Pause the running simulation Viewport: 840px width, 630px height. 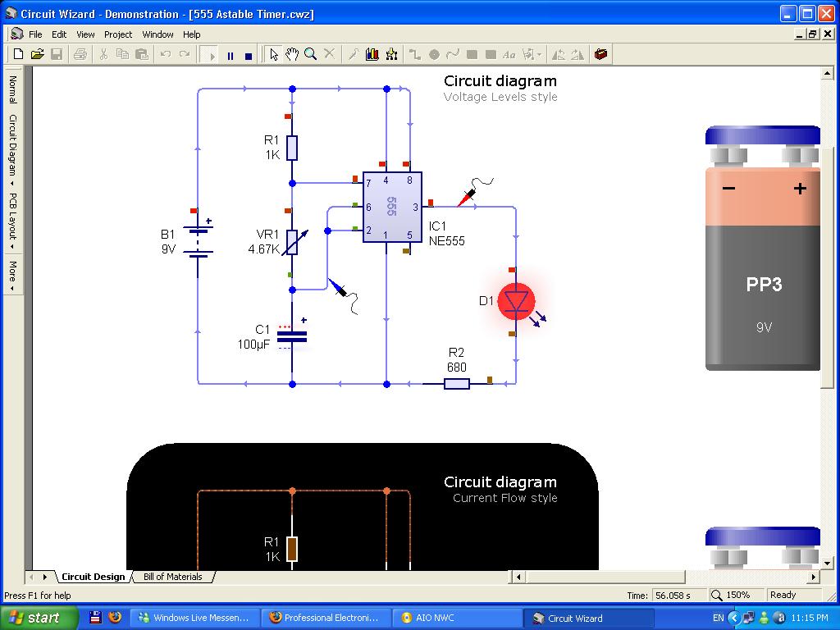click(231, 55)
